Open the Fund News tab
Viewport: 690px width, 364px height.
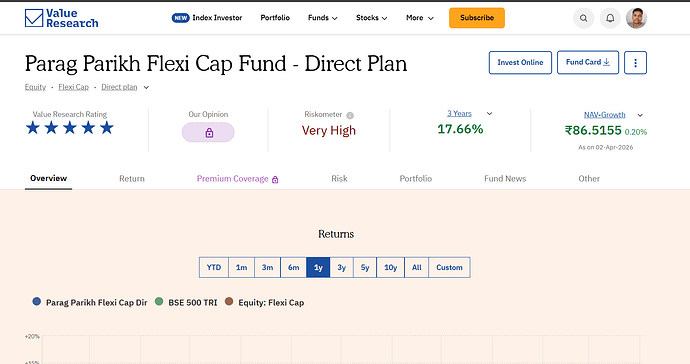coord(505,179)
